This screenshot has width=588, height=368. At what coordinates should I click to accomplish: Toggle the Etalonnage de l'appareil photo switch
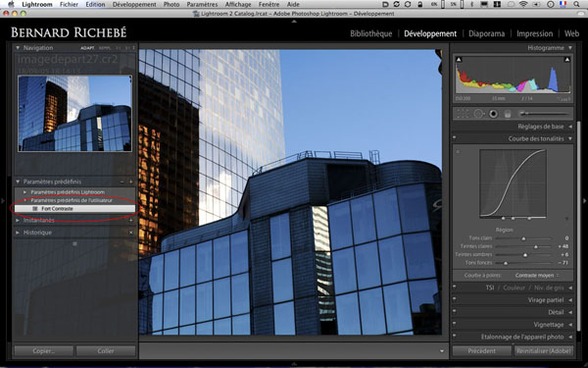point(455,336)
